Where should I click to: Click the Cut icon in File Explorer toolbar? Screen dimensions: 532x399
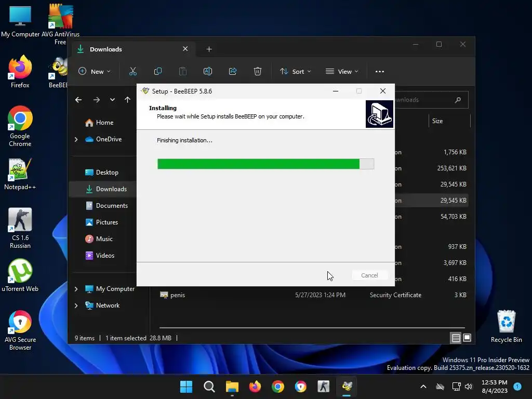pos(132,71)
